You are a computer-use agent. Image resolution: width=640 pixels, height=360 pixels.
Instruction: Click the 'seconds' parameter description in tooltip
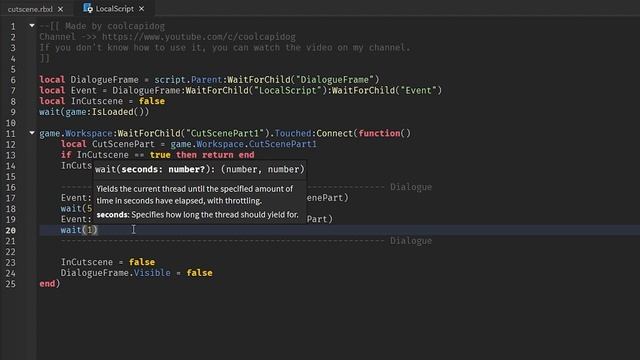(198, 215)
